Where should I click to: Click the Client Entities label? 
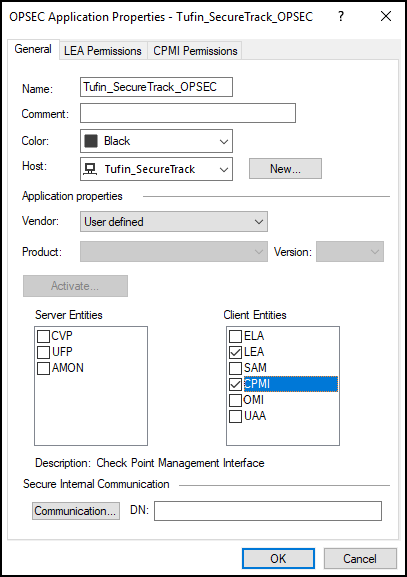point(255,315)
